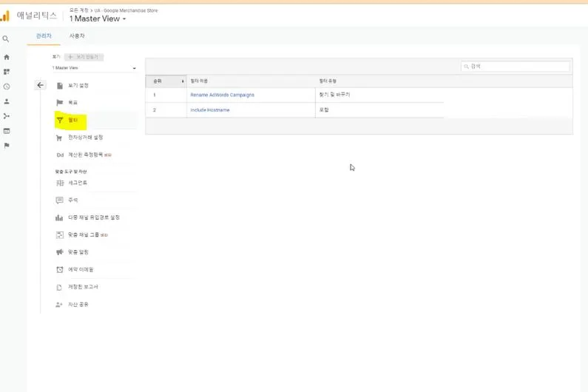This screenshot has height=392, width=588.
Task: Click UA - Google Merchandise Store breadcrumb
Action: (x=126, y=10)
